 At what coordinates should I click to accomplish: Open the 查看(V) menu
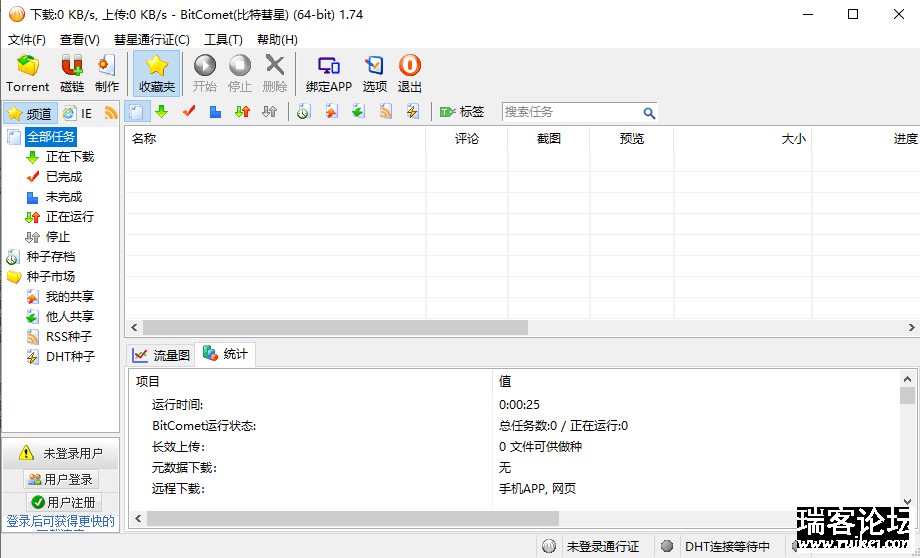80,40
